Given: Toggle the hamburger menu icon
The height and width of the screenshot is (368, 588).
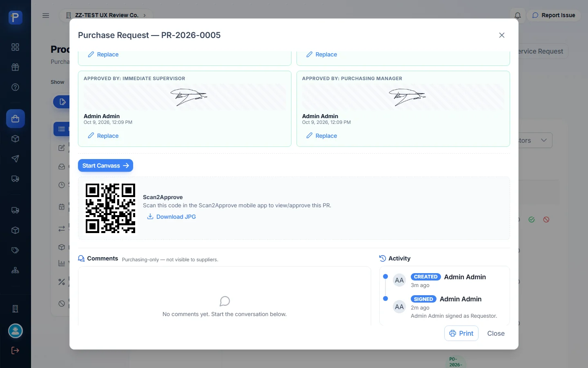Looking at the screenshot, I should (x=46, y=16).
